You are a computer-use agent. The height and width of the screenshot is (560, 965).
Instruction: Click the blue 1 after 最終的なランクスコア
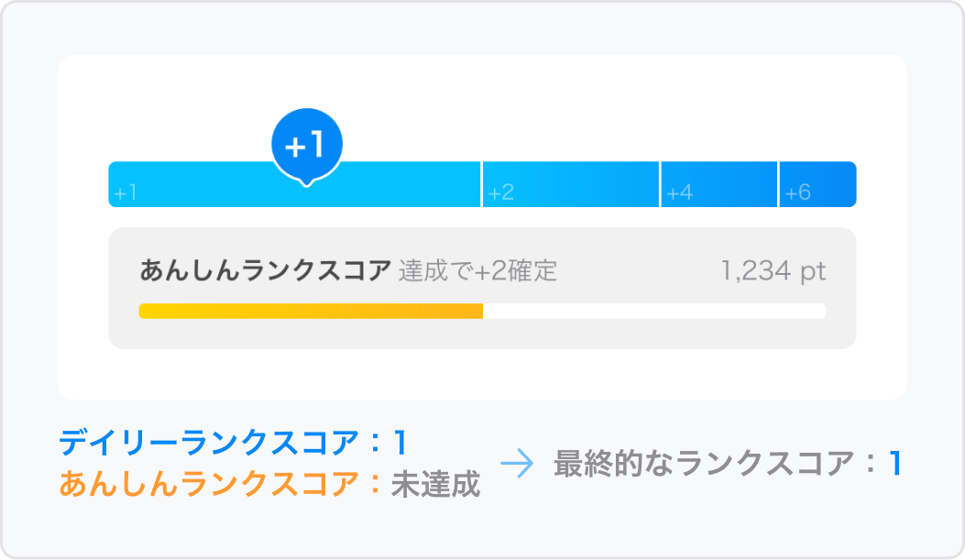coord(895,465)
